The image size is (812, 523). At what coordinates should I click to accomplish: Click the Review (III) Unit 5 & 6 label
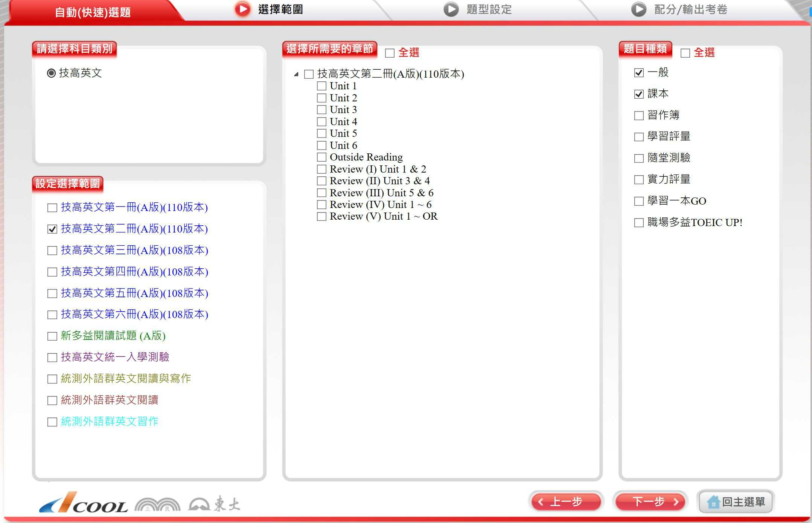pos(382,193)
